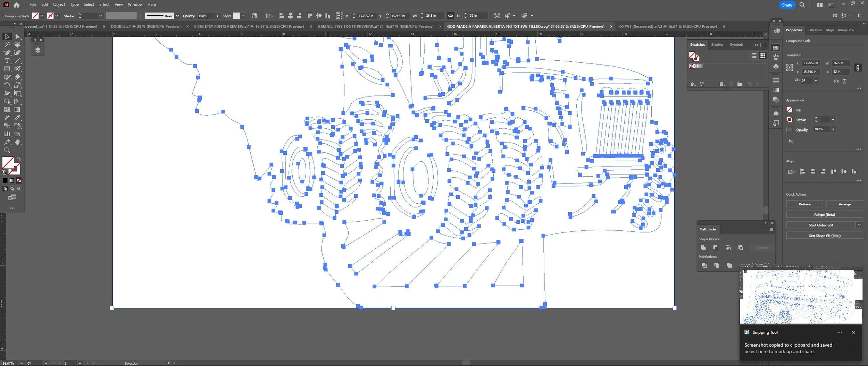
Task: Click the Share button
Action: click(787, 5)
